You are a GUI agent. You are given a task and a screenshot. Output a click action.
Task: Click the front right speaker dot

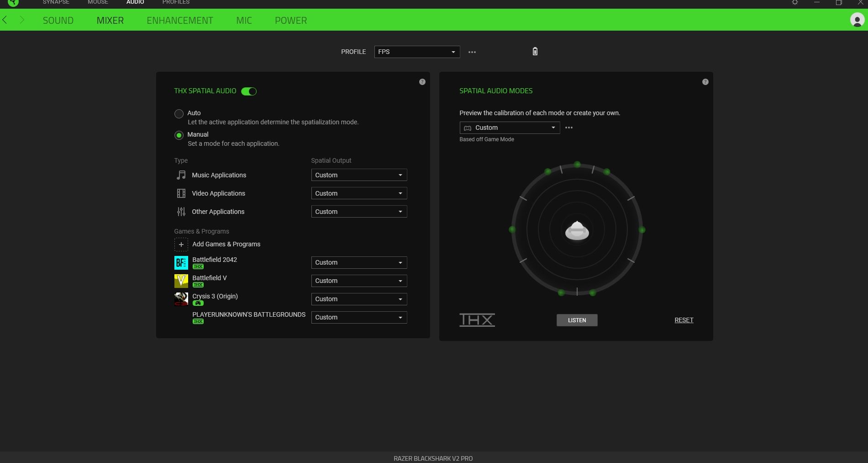click(x=607, y=172)
